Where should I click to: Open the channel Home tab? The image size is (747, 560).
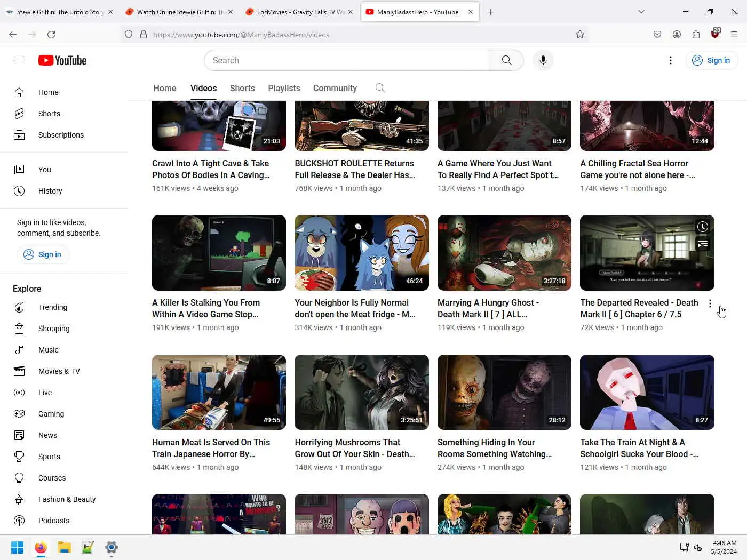point(165,88)
